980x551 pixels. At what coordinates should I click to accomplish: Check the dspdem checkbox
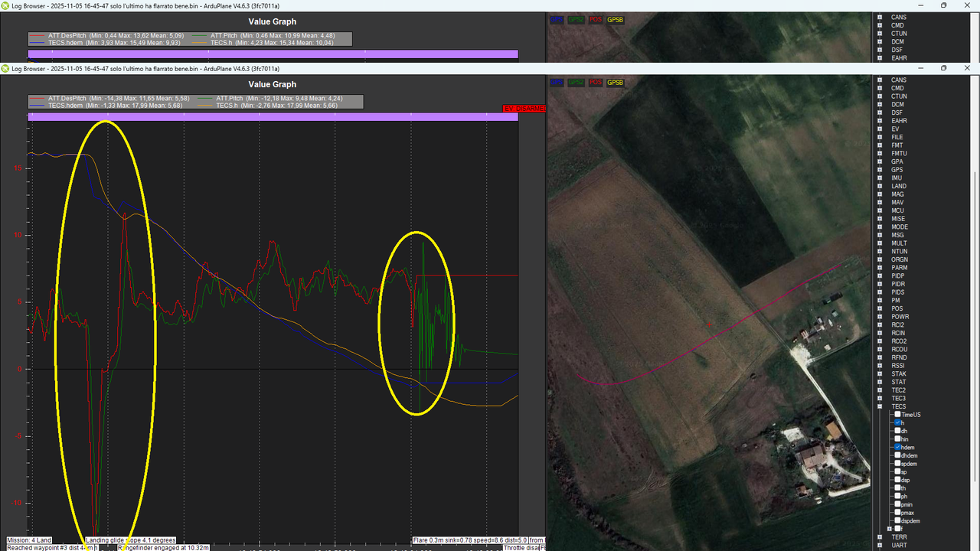point(897,520)
